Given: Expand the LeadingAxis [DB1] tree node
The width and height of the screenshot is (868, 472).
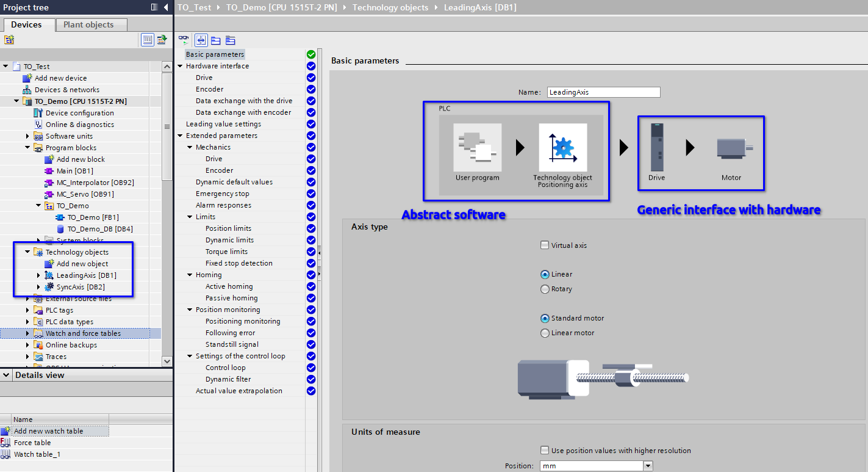Looking at the screenshot, I should coord(38,275).
